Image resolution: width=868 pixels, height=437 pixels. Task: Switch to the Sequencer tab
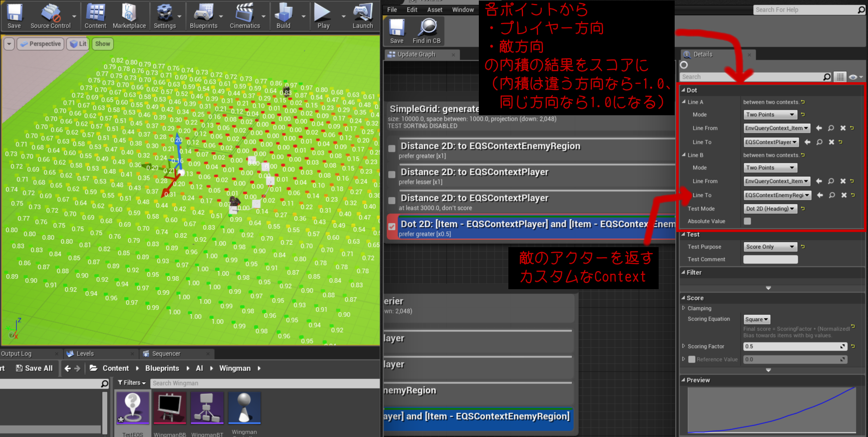click(166, 354)
